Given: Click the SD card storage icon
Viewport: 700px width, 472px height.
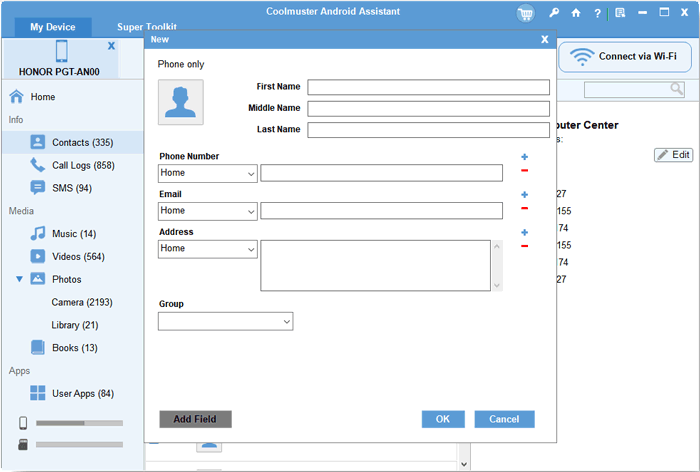Looking at the screenshot, I should coord(23,444).
